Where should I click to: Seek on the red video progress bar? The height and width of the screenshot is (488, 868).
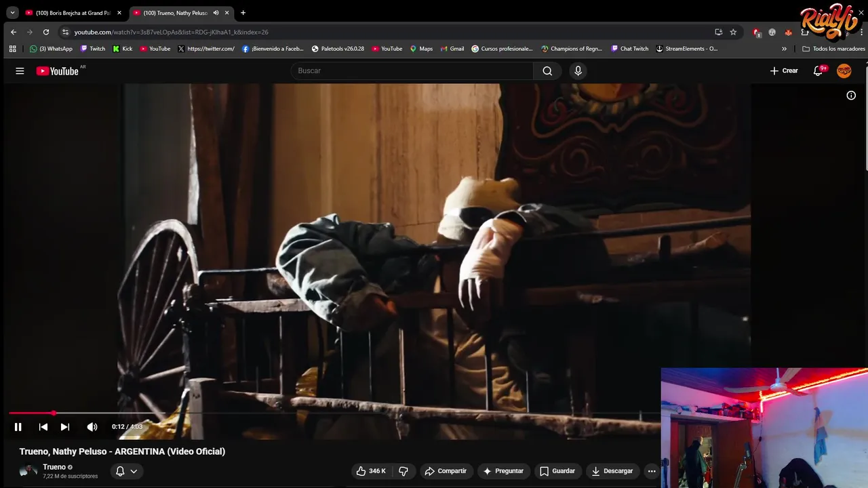click(x=334, y=413)
